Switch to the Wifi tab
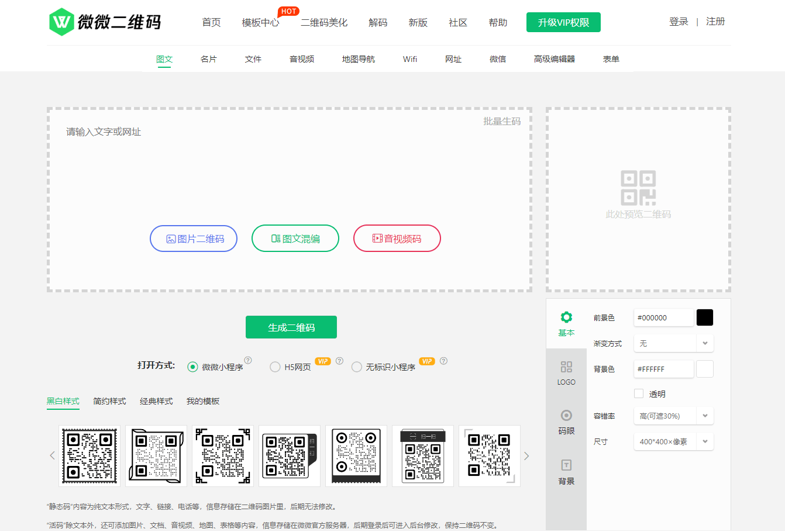 [409, 59]
